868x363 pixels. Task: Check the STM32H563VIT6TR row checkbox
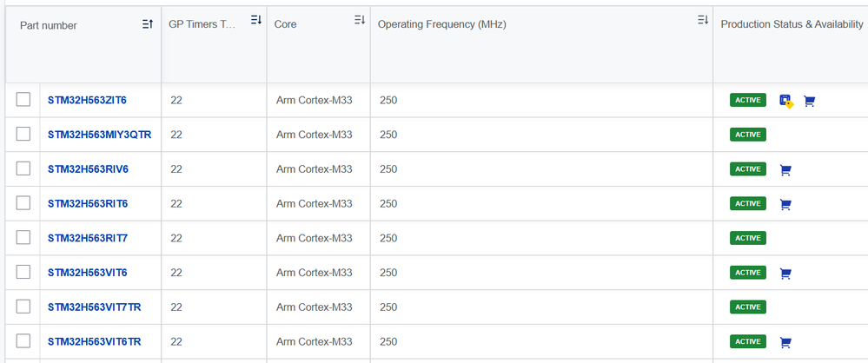pos(23,341)
